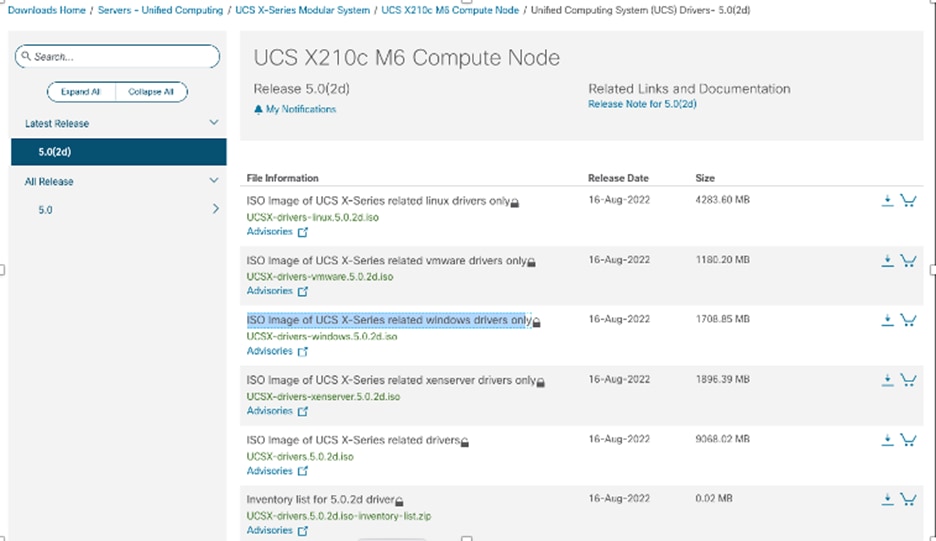
Task: Click UCSX-drivers-linux.5.0.2d.iso file name
Action: (x=312, y=217)
